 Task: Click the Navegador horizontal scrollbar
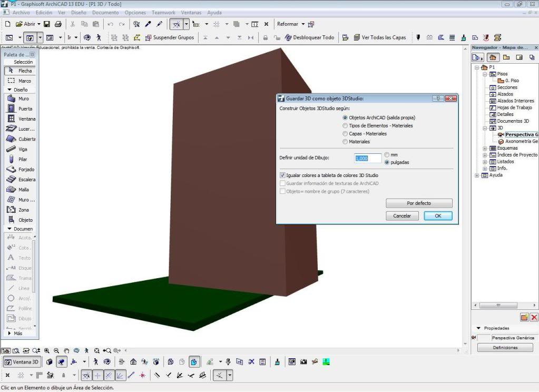(x=498, y=306)
